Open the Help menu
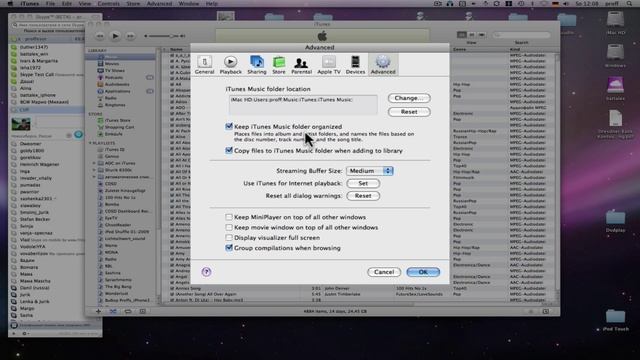The height and width of the screenshot is (360, 640). 211,4
